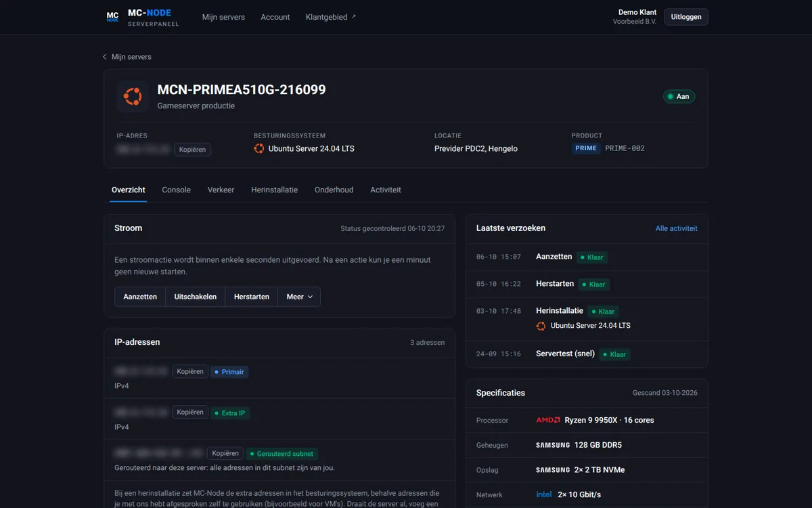Switch to the Verkeer tab
The image size is (812, 508).
(x=221, y=190)
